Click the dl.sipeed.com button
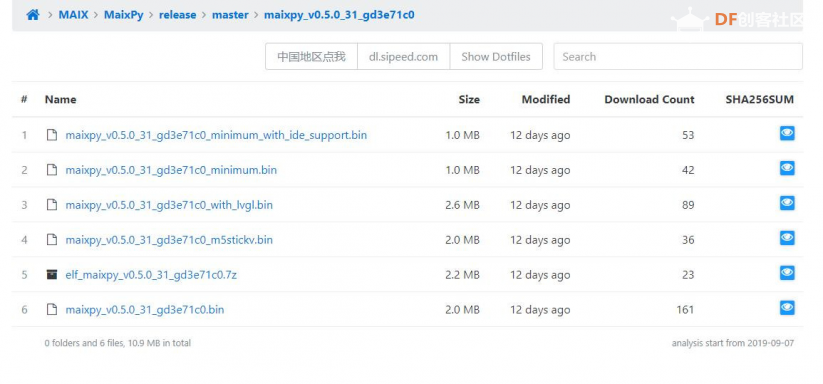Image resolution: width=823 pixels, height=384 pixels. pyautogui.click(x=403, y=57)
